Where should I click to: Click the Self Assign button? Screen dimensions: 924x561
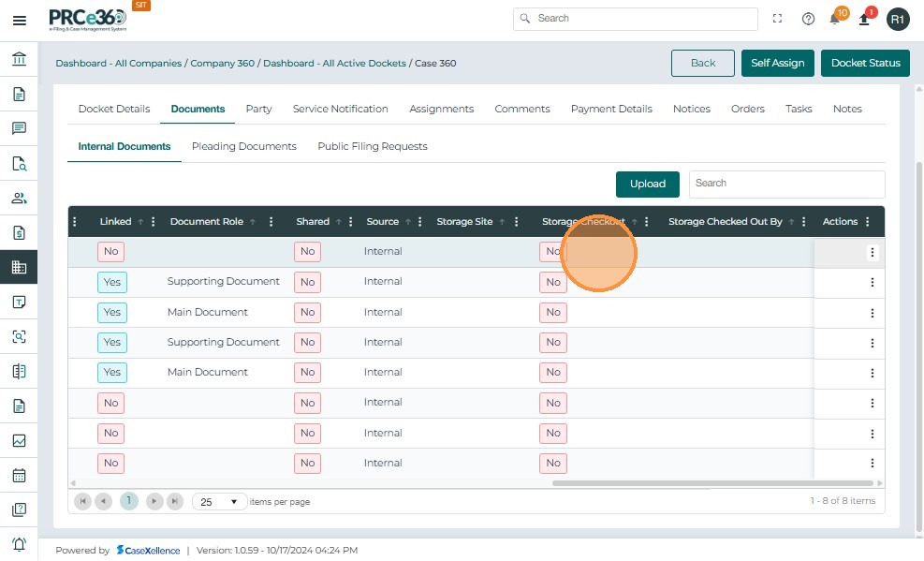(777, 63)
